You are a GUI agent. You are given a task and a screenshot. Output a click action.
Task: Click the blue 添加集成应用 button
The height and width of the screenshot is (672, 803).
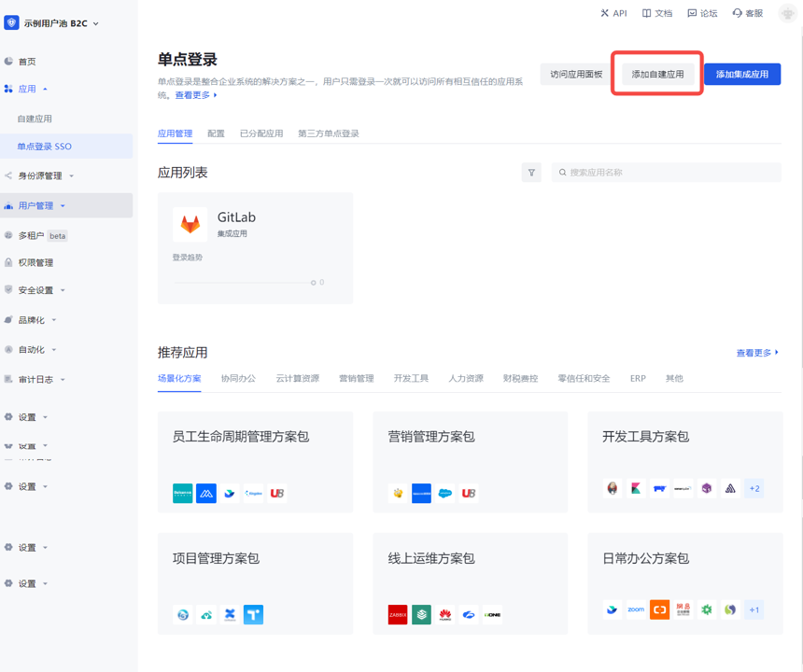tap(741, 75)
